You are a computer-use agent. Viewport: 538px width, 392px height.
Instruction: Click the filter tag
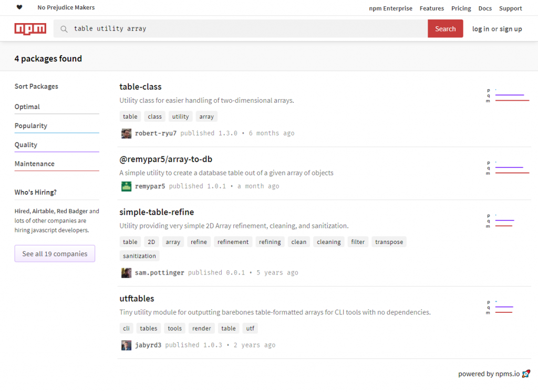click(358, 242)
